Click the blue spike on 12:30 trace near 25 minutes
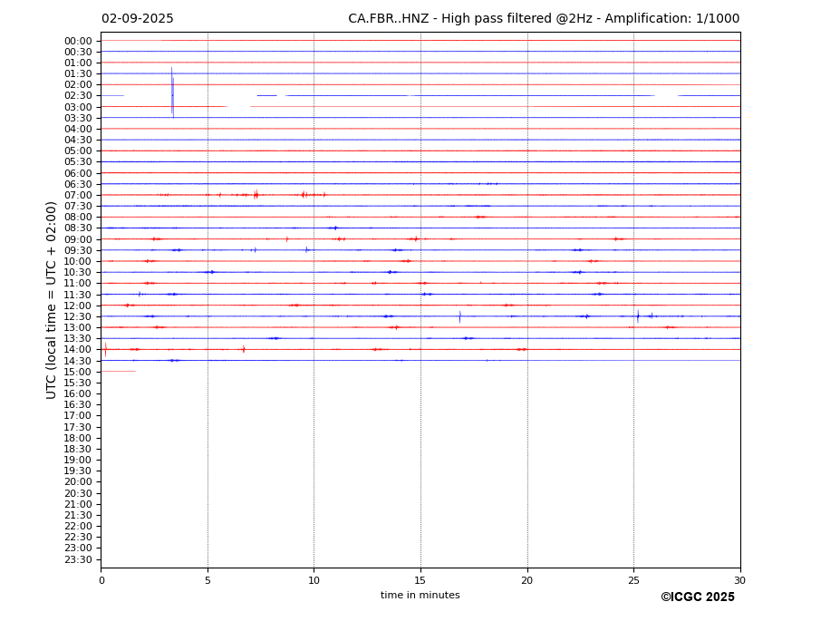The width and height of the screenshot is (840, 631). pyautogui.click(x=638, y=315)
